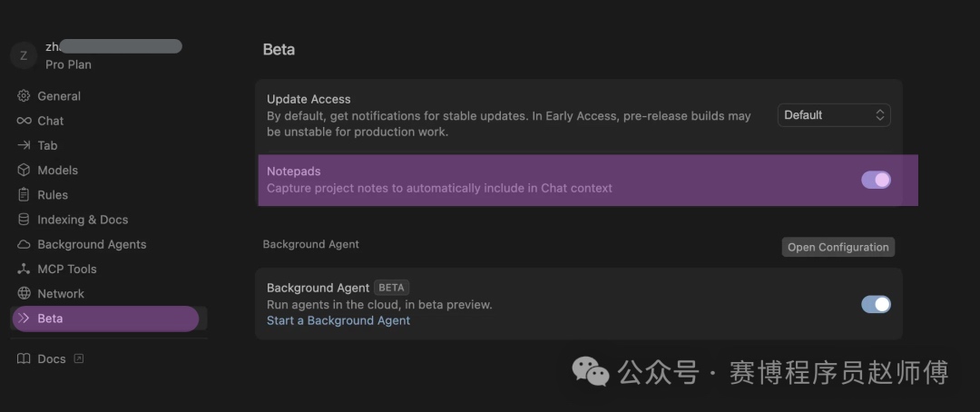The height and width of the screenshot is (412, 980).
Task: Open General settings gear icon
Action: pos(24,95)
